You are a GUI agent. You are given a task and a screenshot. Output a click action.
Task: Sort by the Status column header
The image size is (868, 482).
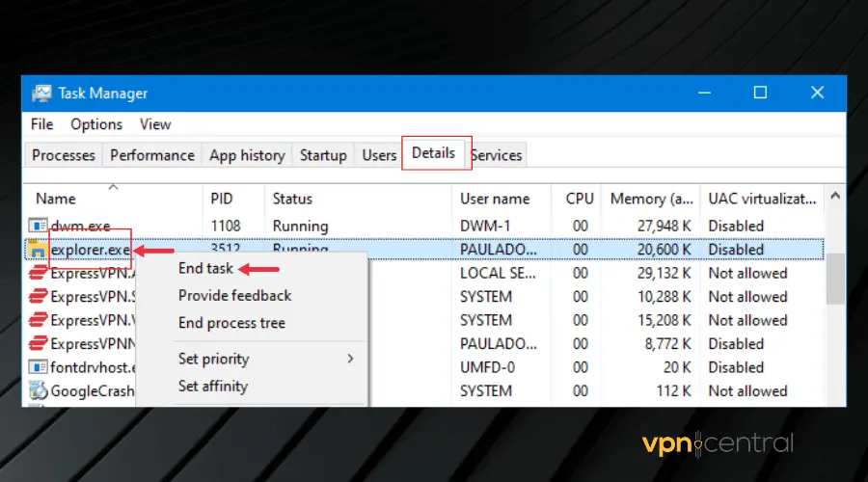click(x=358, y=199)
